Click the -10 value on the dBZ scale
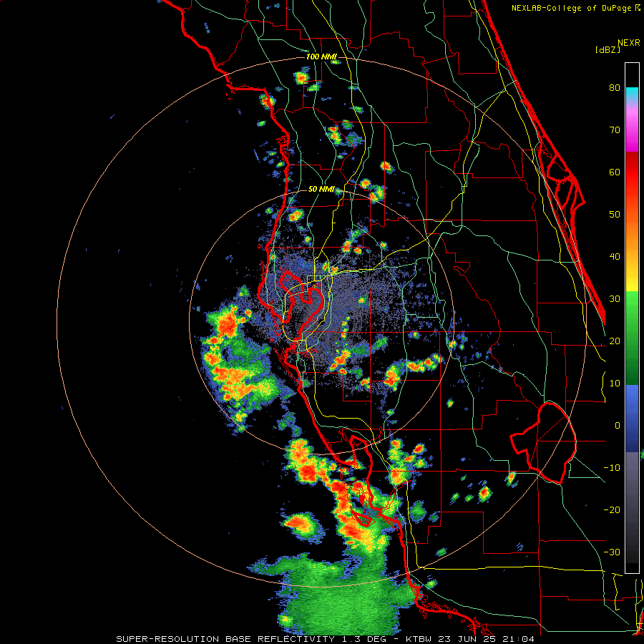644x644 pixels. click(x=612, y=468)
